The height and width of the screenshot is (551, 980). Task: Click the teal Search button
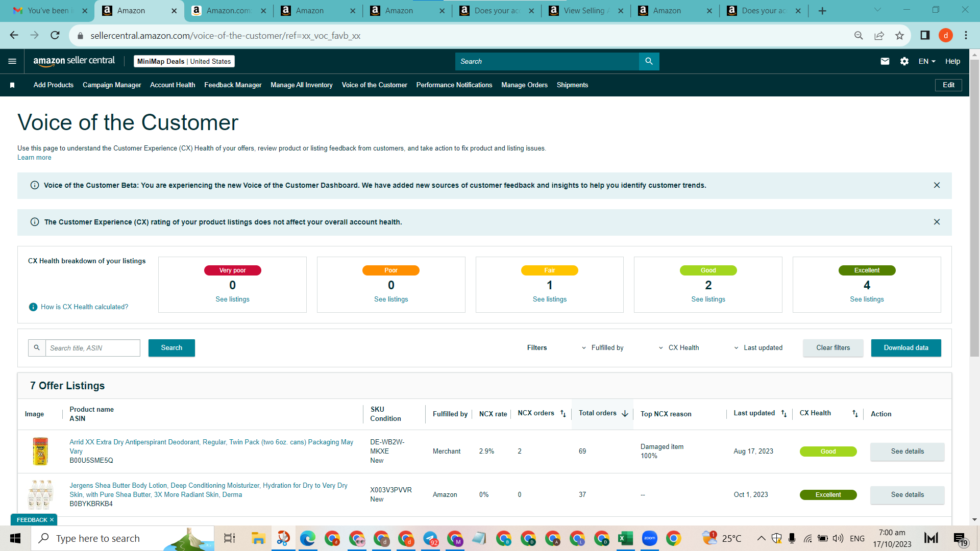(171, 348)
